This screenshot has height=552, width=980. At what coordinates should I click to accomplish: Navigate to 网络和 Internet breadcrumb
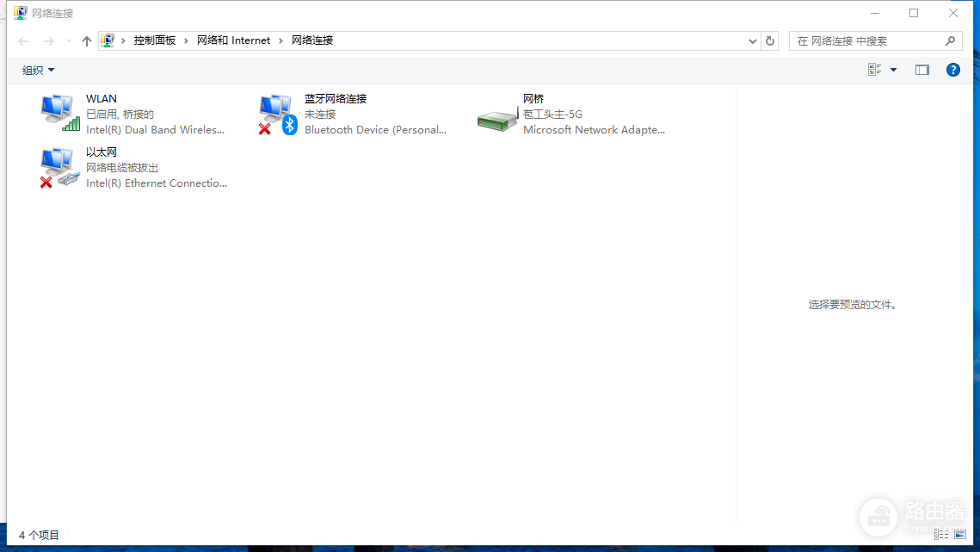click(234, 40)
